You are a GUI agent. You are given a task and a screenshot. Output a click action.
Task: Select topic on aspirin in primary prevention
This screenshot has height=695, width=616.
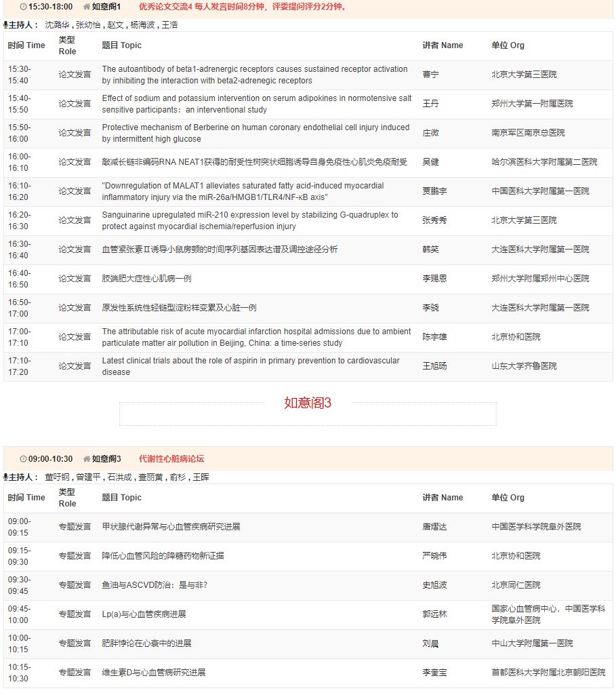[251, 367]
